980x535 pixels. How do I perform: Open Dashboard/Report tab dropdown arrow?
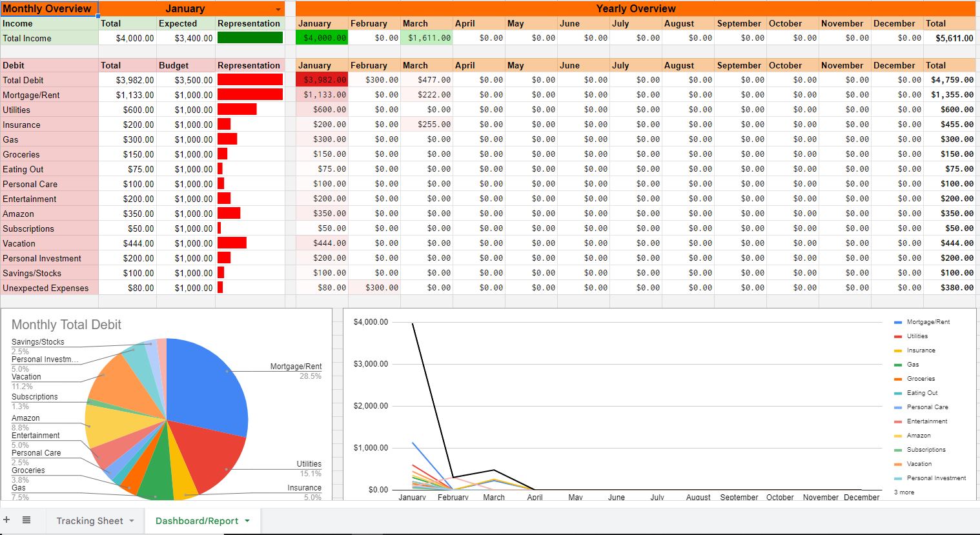click(x=247, y=521)
